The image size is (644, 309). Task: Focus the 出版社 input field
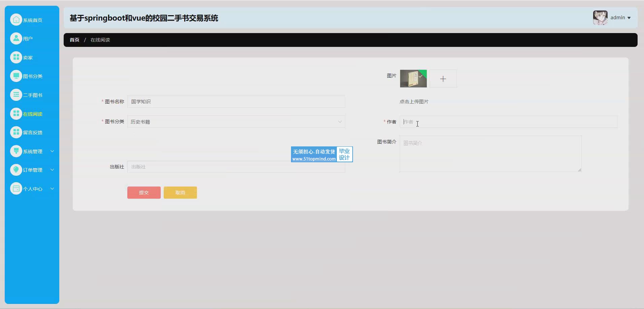[x=236, y=167]
